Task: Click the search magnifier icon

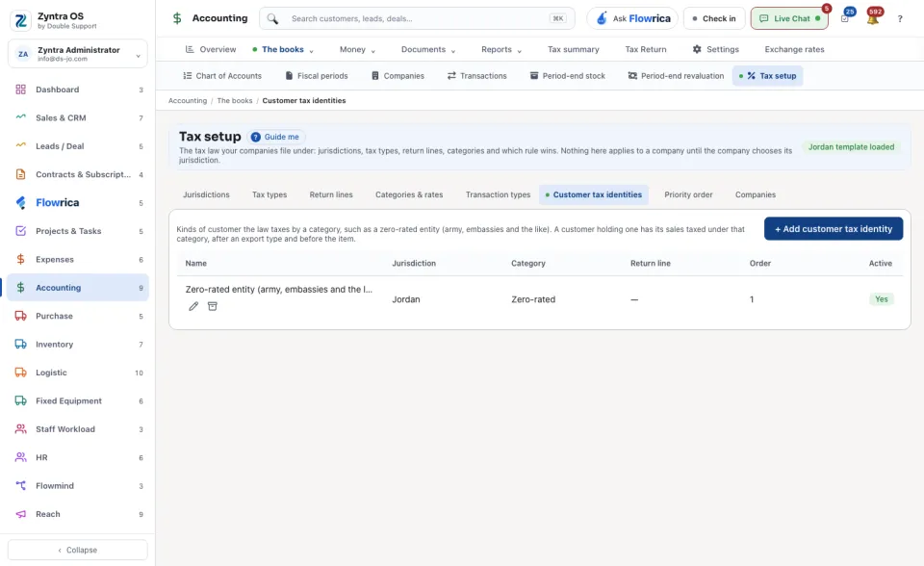Action: click(272, 18)
